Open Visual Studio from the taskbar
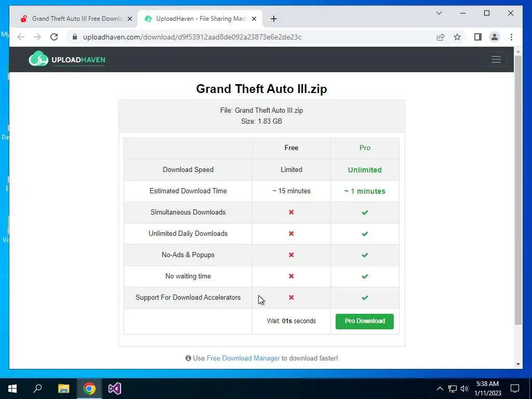The image size is (532, 399). click(x=115, y=389)
